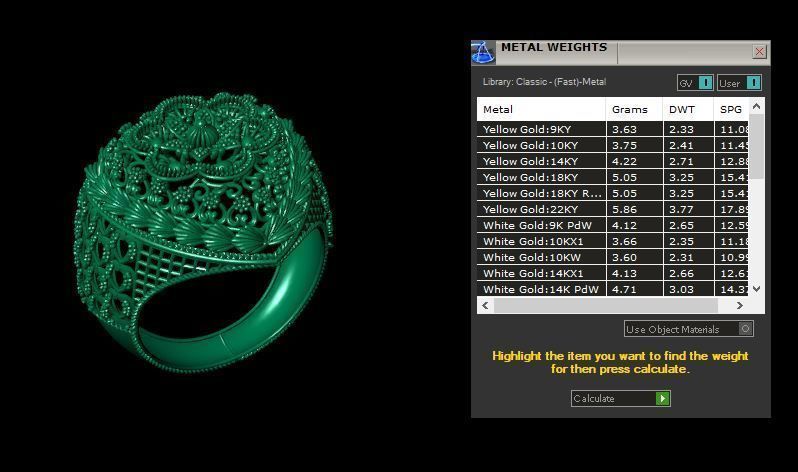
Task: Click the up arrow of vertical scrollbar
Action: [x=756, y=106]
